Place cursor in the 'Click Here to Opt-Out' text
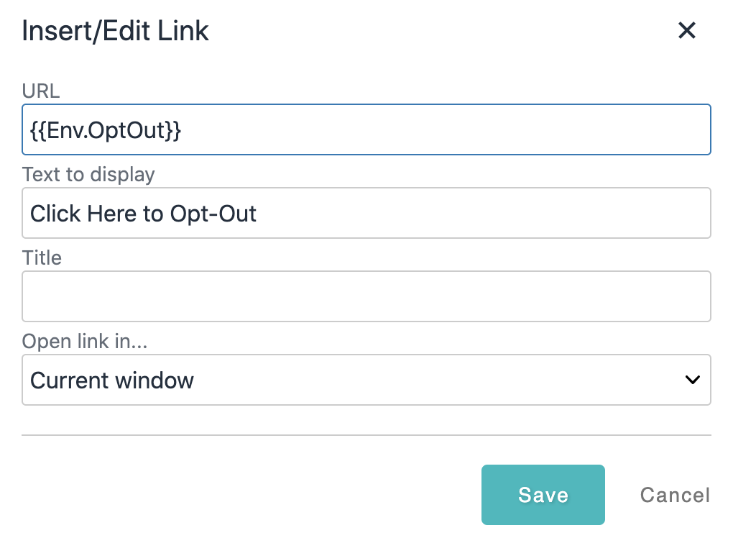The height and width of the screenshot is (538, 756). [x=142, y=213]
